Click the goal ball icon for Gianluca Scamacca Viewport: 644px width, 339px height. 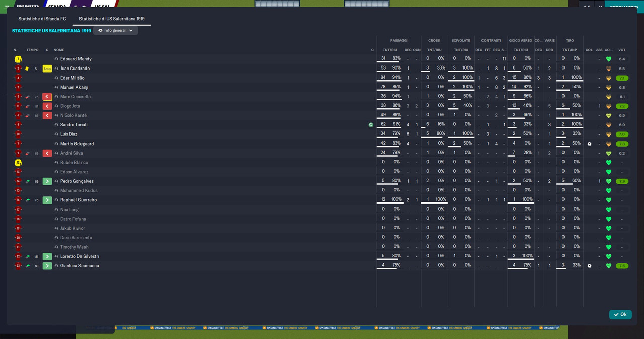pyautogui.click(x=589, y=266)
